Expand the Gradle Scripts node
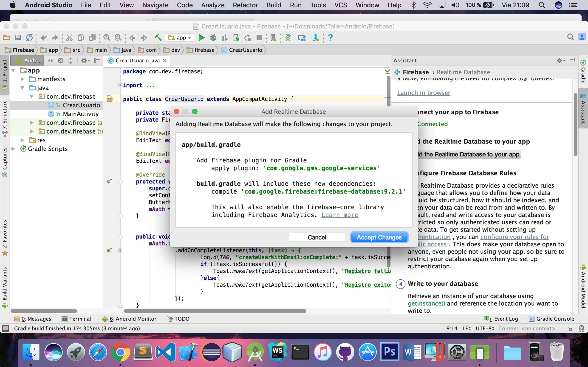This screenshot has width=588, height=367. click(x=14, y=149)
